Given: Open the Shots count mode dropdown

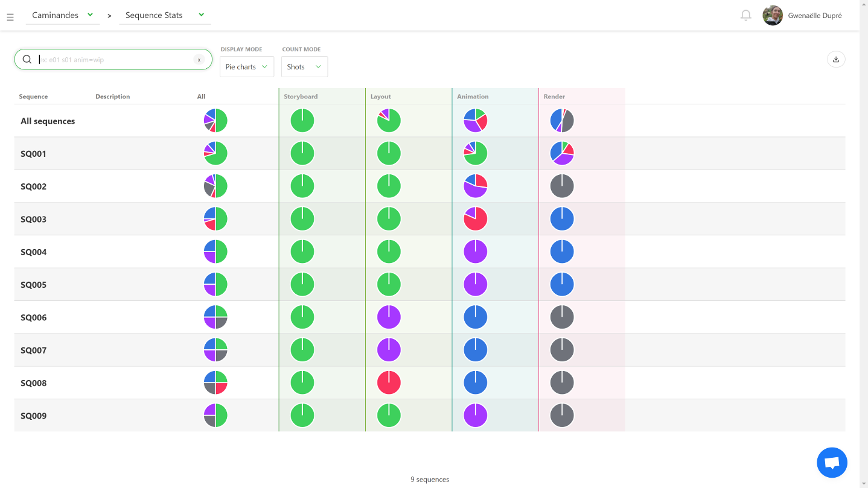Looking at the screenshot, I should point(304,67).
